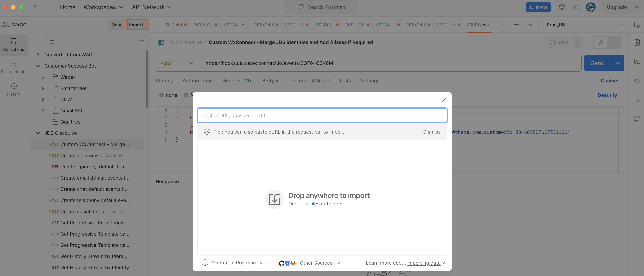Image resolution: width=644 pixels, height=276 pixels.
Task: Switch to the Tests tab
Action: pos(345,81)
